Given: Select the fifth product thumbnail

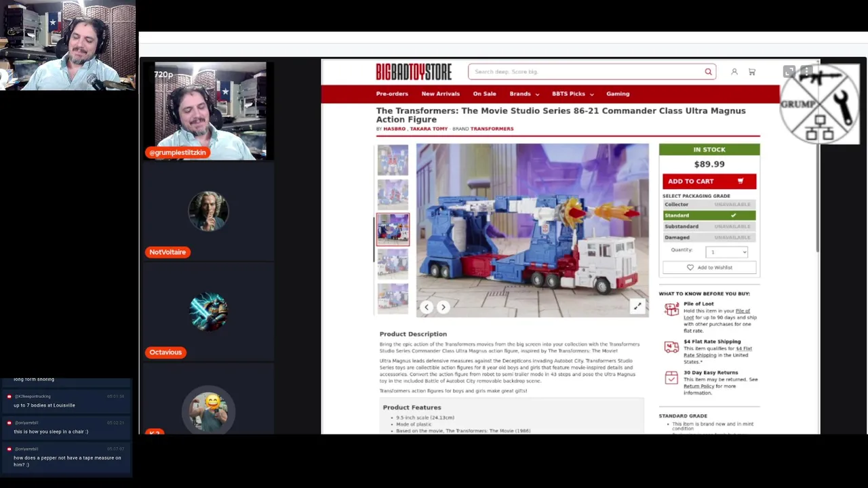Looking at the screenshot, I should pos(393,298).
